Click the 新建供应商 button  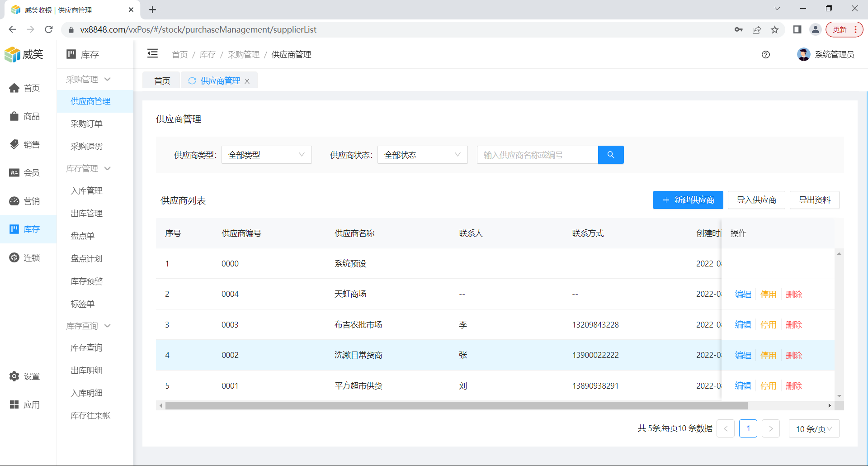pos(688,200)
